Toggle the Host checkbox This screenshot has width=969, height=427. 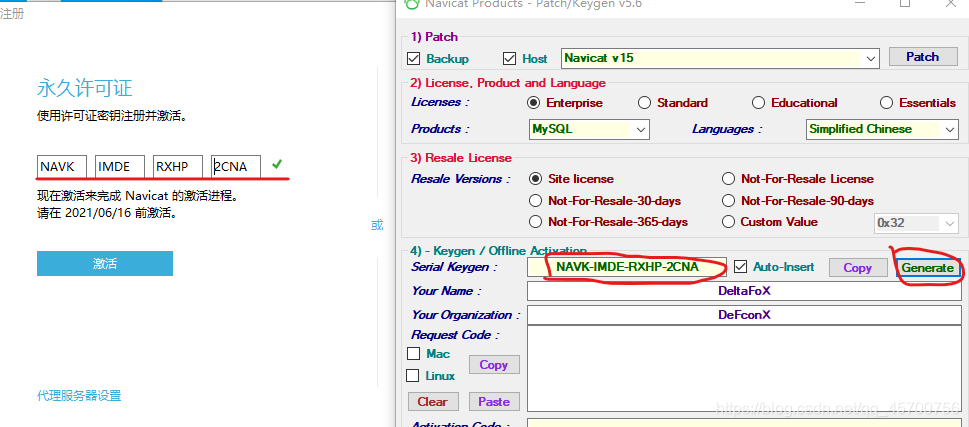[509, 59]
